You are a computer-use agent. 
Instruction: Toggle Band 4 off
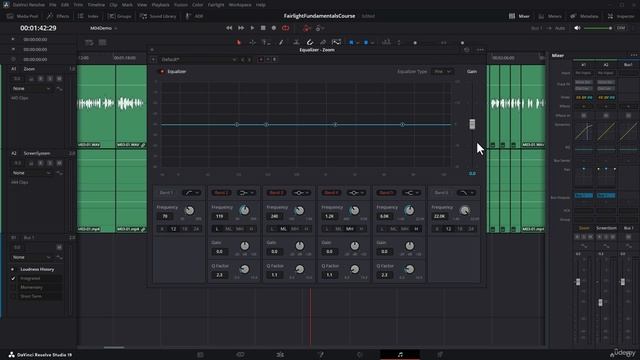click(x=331, y=193)
